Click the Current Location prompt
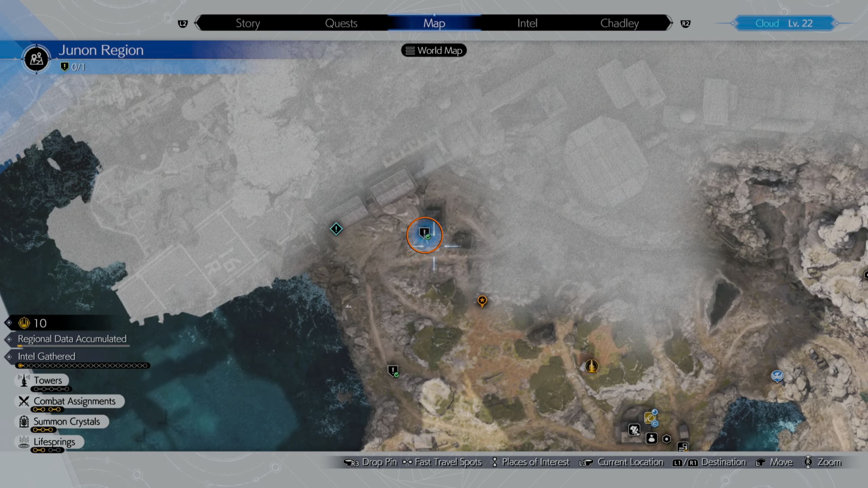Viewport: 868px width, 488px height. click(x=621, y=462)
